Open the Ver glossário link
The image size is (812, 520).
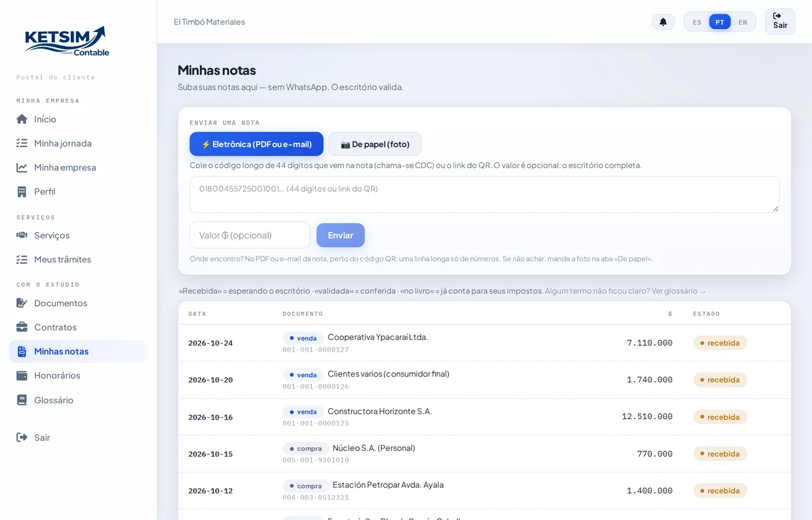[x=679, y=291]
